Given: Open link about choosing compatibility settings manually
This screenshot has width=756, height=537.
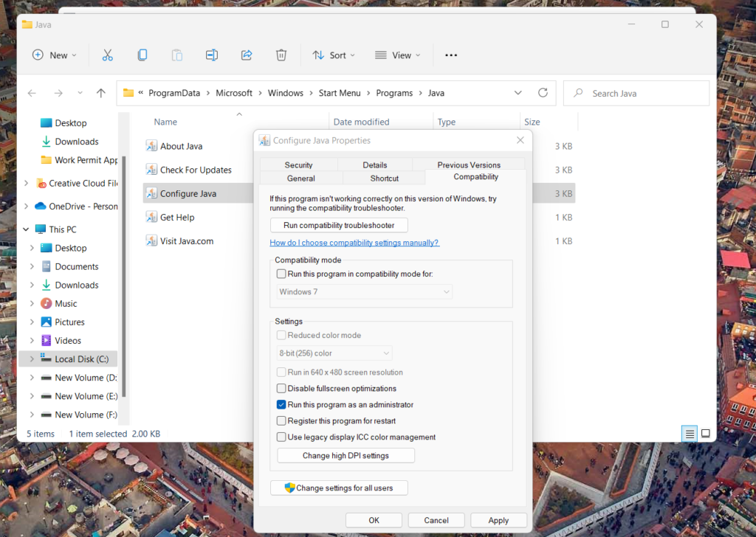Looking at the screenshot, I should pyautogui.click(x=354, y=243).
